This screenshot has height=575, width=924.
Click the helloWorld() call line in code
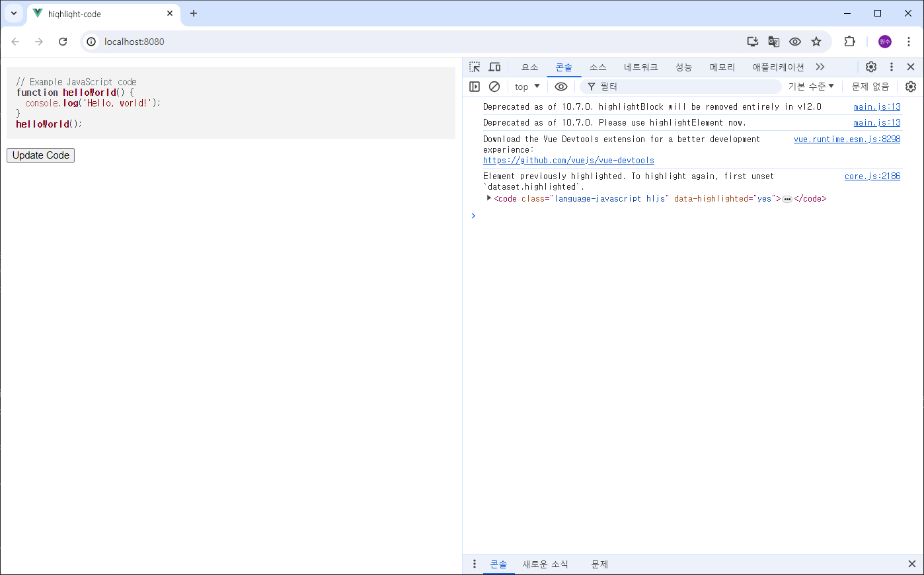[49, 124]
